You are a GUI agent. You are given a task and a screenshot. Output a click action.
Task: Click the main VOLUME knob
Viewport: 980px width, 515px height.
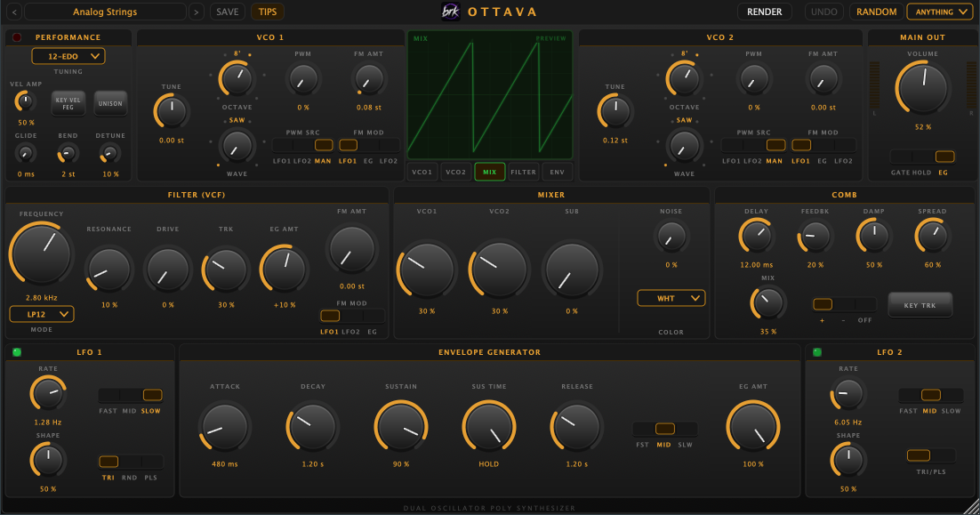click(x=922, y=88)
